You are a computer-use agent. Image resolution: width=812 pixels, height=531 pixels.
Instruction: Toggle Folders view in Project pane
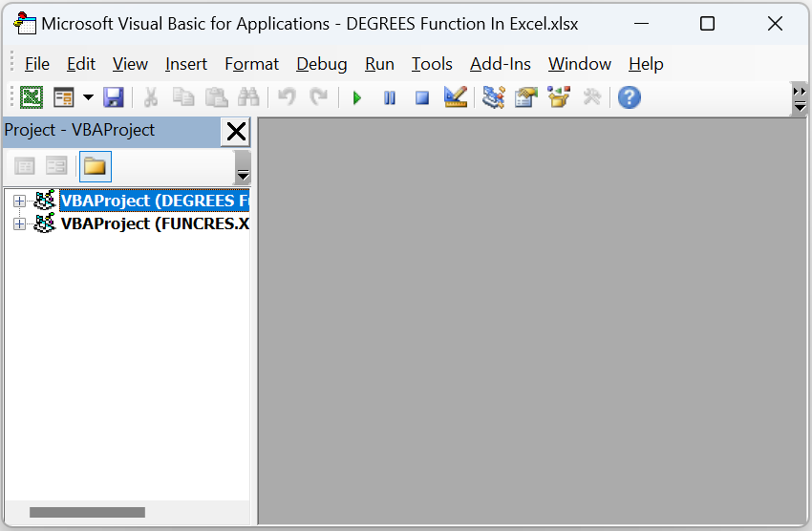pyautogui.click(x=96, y=166)
